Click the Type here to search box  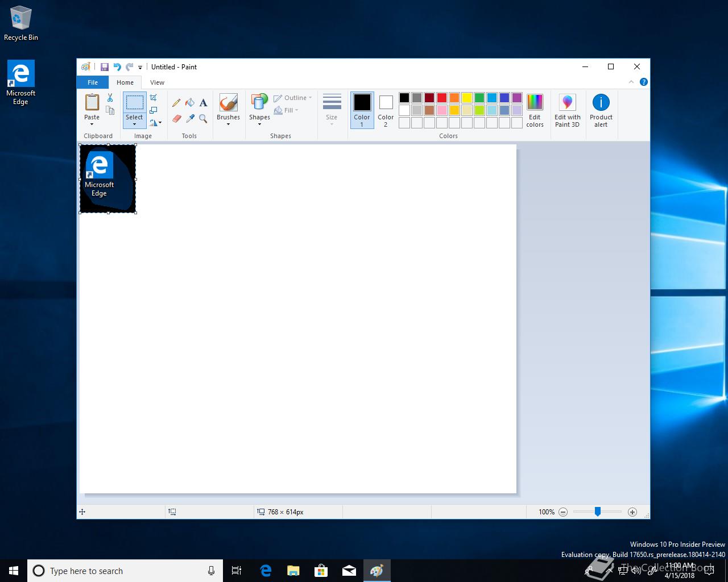[x=125, y=571]
